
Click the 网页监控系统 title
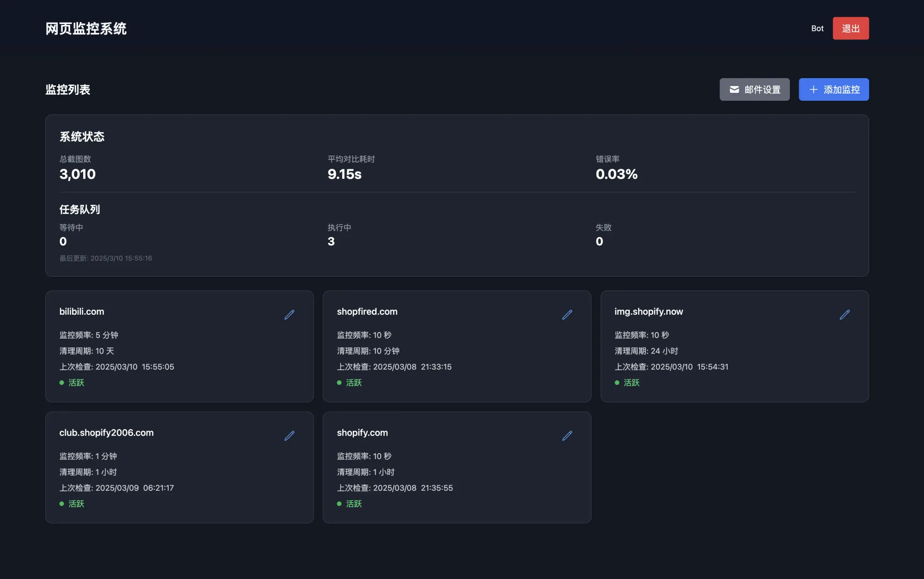(86, 29)
